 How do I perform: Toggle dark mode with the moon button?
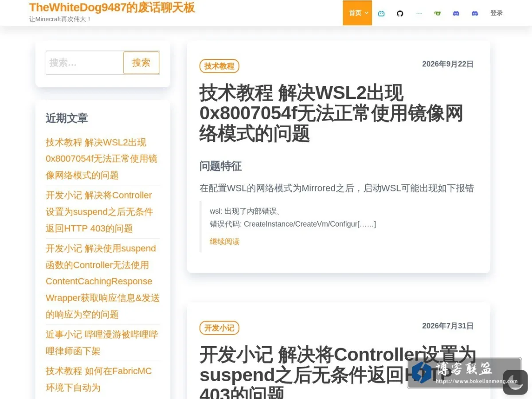pos(515,382)
